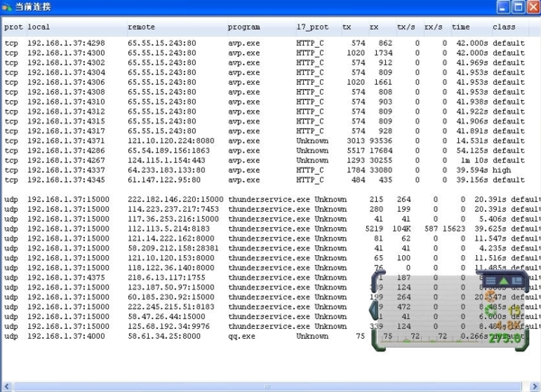
Task: Click the horizontal scrollbar's right arrow
Action: 535,387
